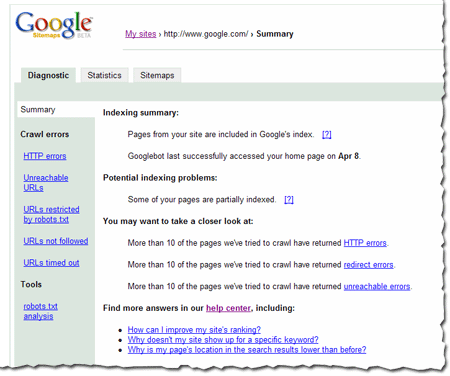Open URLs not followed link

[x=56, y=241]
